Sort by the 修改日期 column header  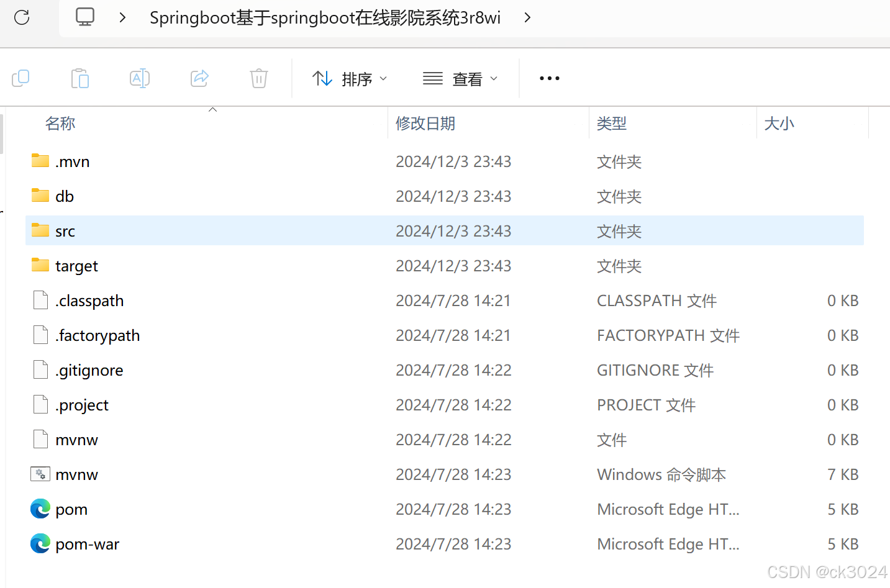(425, 124)
